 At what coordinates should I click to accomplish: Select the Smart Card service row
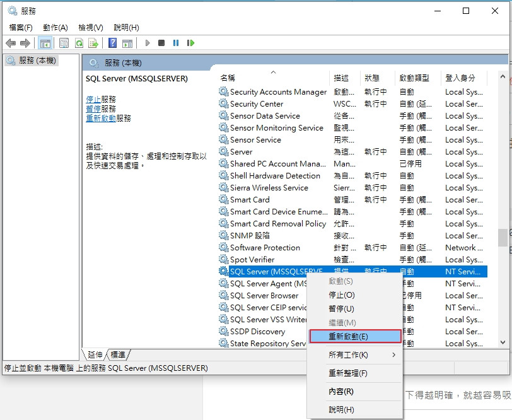[352, 199]
